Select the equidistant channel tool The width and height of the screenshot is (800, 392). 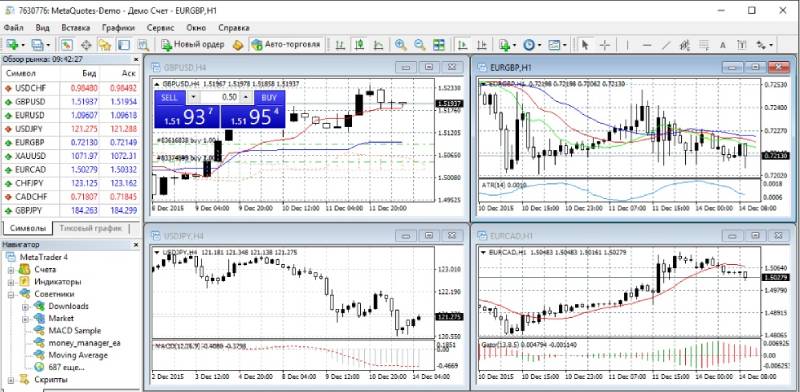tap(685, 45)
